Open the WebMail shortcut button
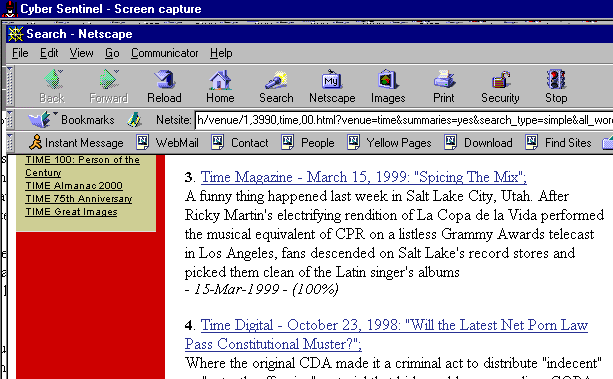 click(167, 143)
